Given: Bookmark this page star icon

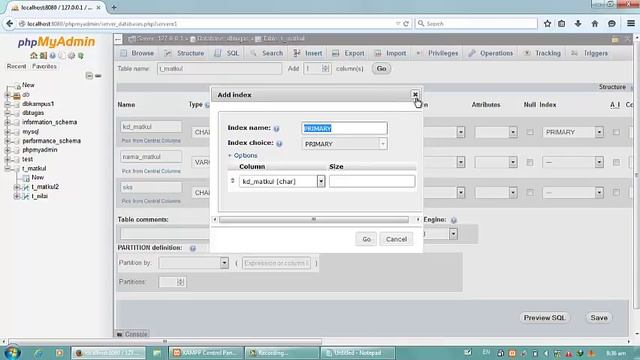Looking at the screenshot, I should [547, 24].
